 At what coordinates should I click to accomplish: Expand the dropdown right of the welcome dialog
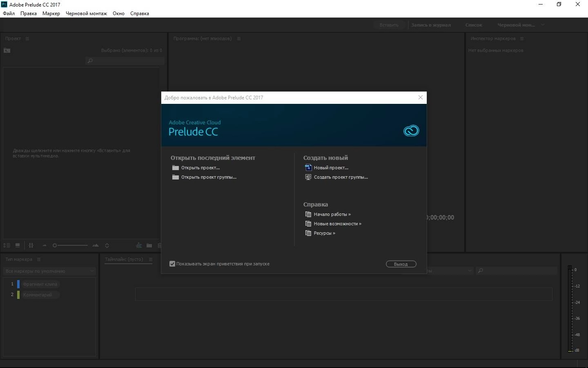click(450, 271)
